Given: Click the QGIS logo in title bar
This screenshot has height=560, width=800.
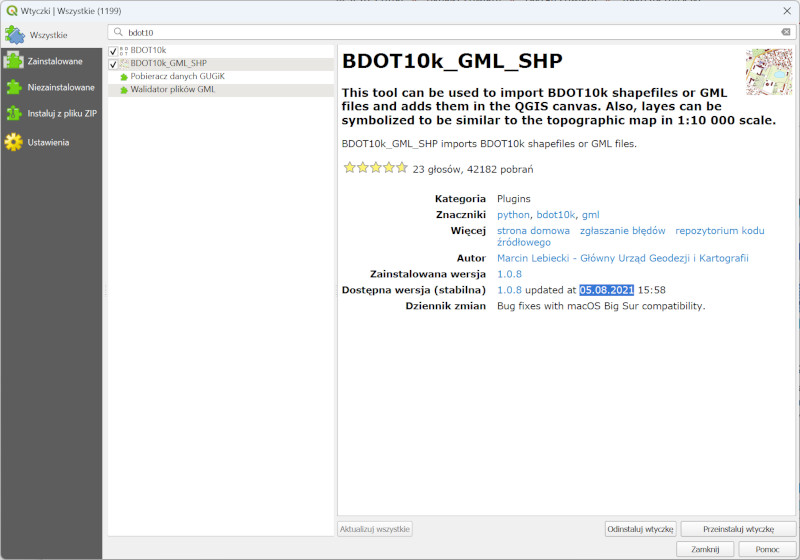Looking at the screenshot, I should coord(11,11).
